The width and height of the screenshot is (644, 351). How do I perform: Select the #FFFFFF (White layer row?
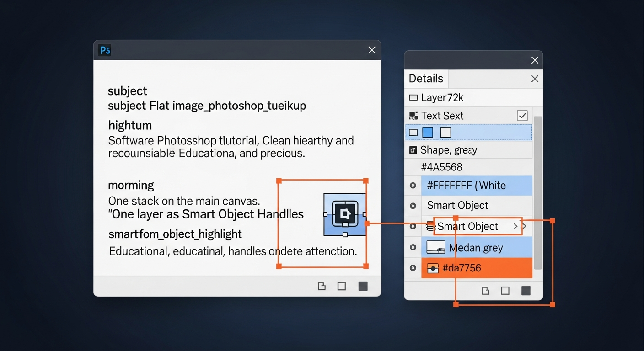pos(477,186)
